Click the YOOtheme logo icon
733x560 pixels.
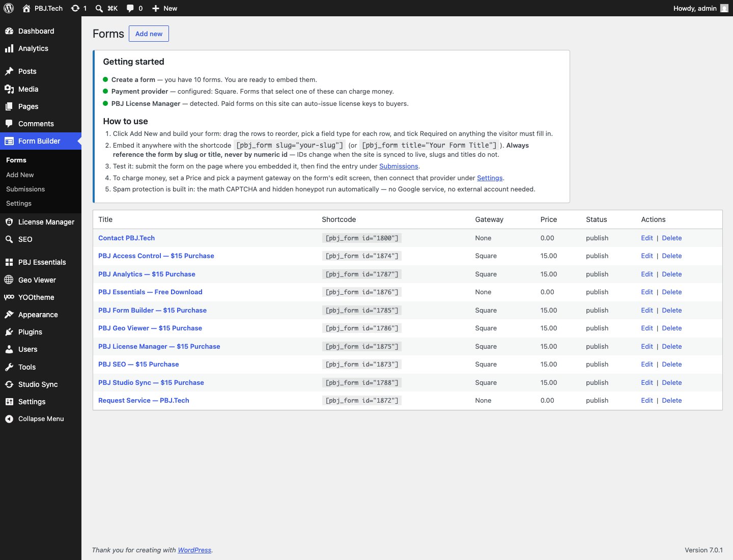(x=9, y=297)
